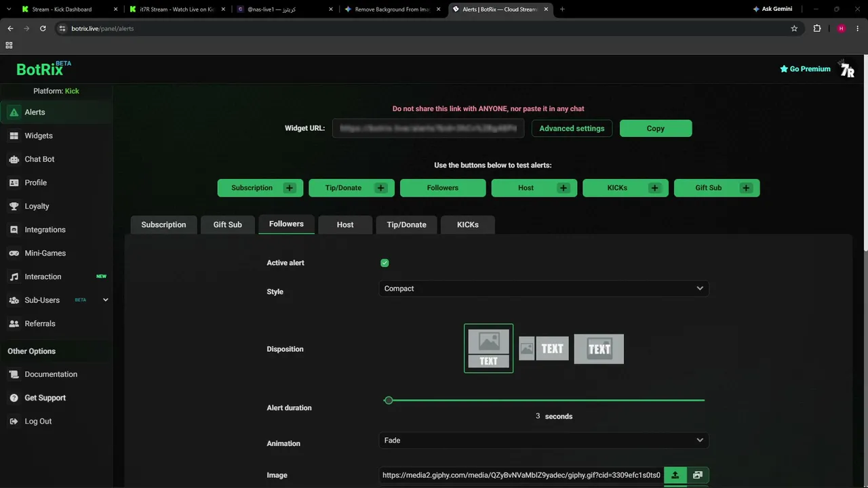Select image-above-text disposition layout
Viewport: 868px width, 488px height.
(x=488, y=348)
